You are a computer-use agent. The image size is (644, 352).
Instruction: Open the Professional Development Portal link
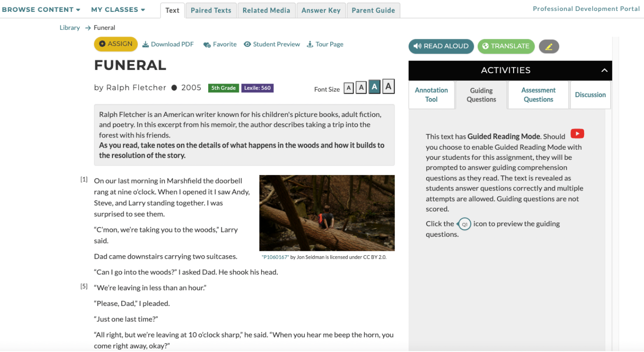click(586, 9)
